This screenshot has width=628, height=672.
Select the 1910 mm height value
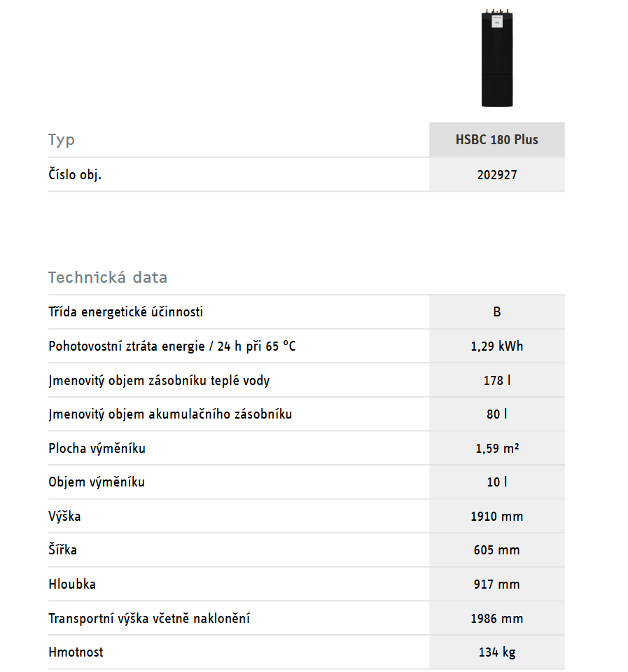pyautogui.click(x=496, y=517)
